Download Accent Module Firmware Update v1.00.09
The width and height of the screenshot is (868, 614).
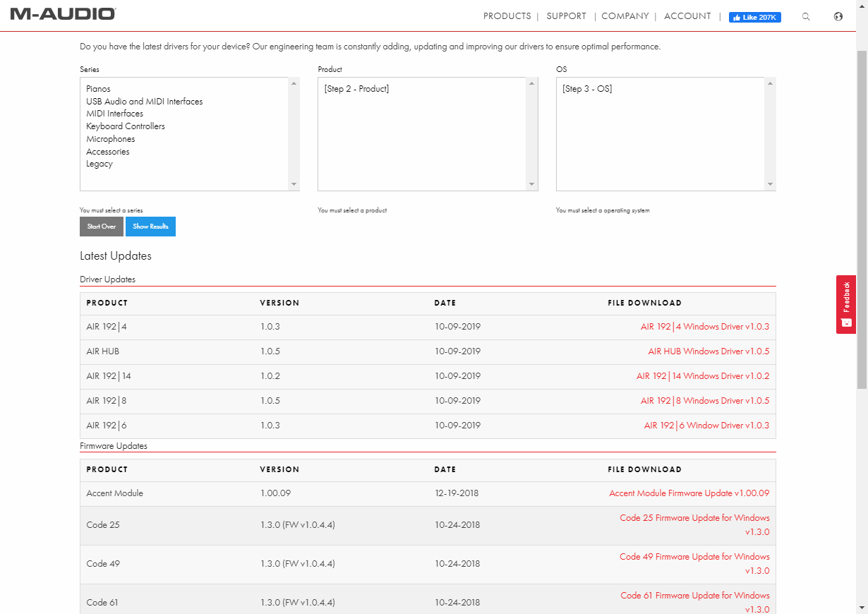tap(689, 493)
